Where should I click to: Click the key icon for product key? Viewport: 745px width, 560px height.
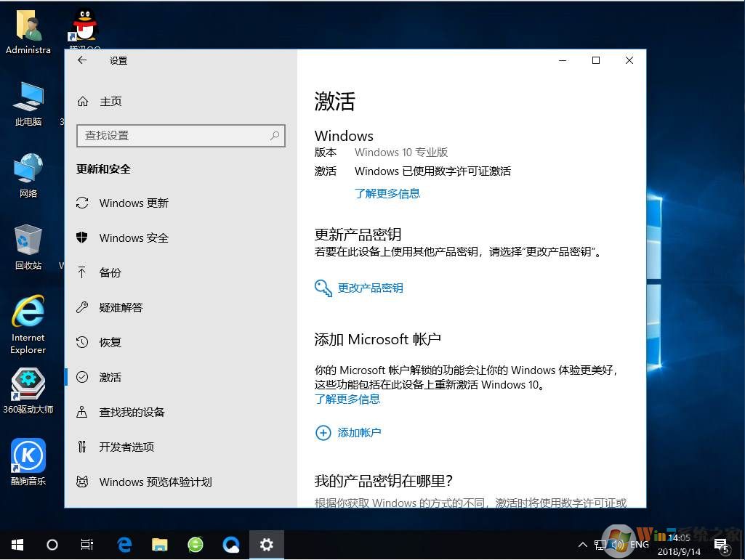[323, 288]
